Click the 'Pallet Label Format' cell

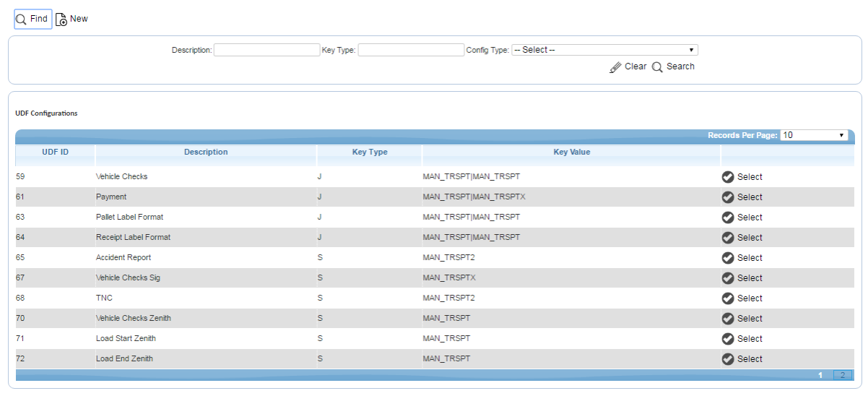(x=129, y=218)
